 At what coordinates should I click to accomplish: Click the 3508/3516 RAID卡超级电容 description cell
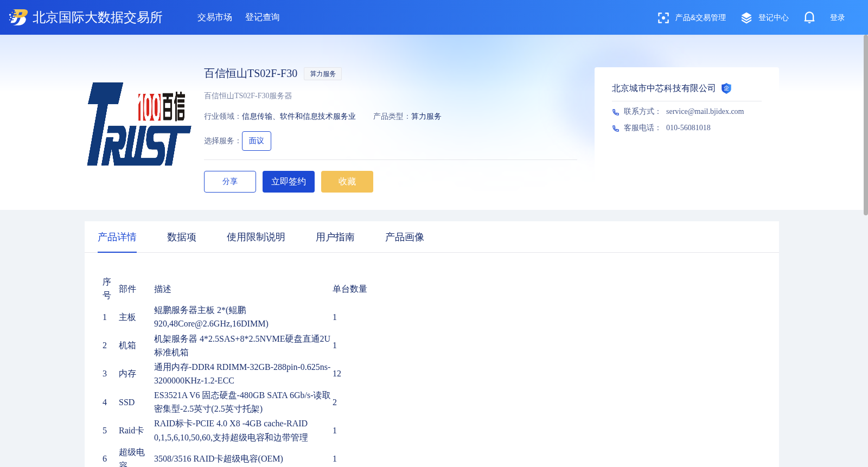[219, 458]
